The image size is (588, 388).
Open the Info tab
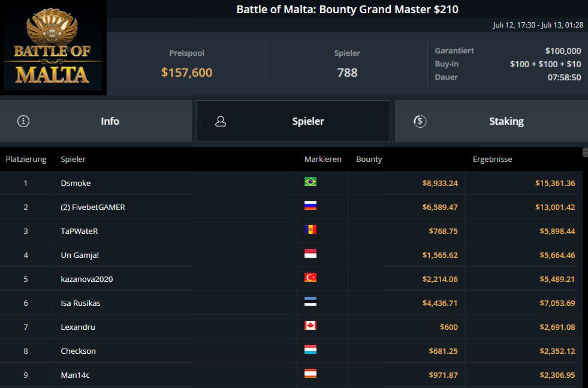(96, 121)
